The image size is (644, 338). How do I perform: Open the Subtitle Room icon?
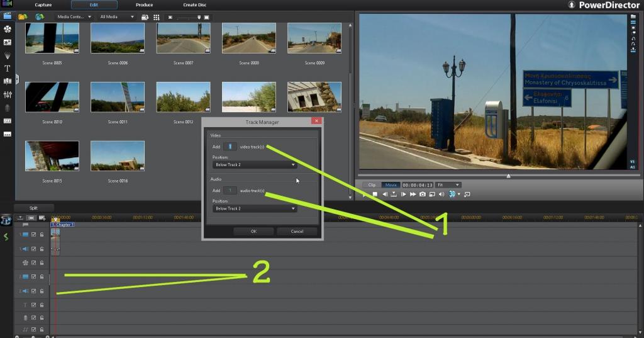tap(8, 134)
